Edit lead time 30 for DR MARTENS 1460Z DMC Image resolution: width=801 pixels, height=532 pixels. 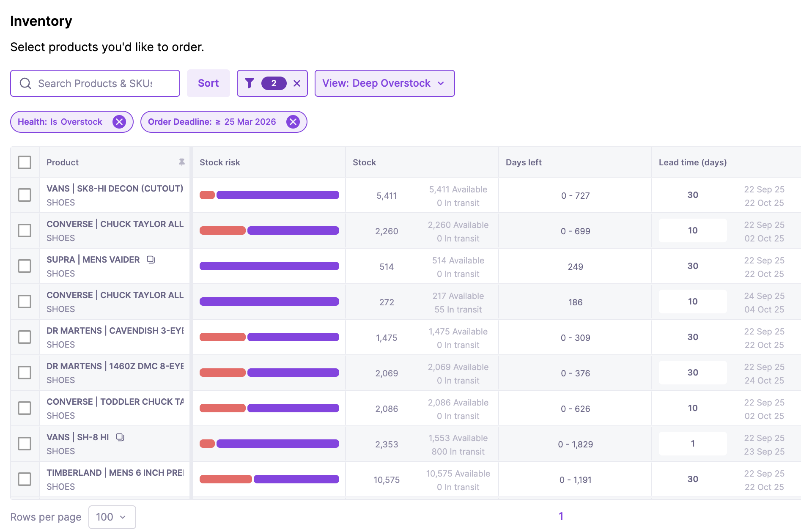coord(693,373)
